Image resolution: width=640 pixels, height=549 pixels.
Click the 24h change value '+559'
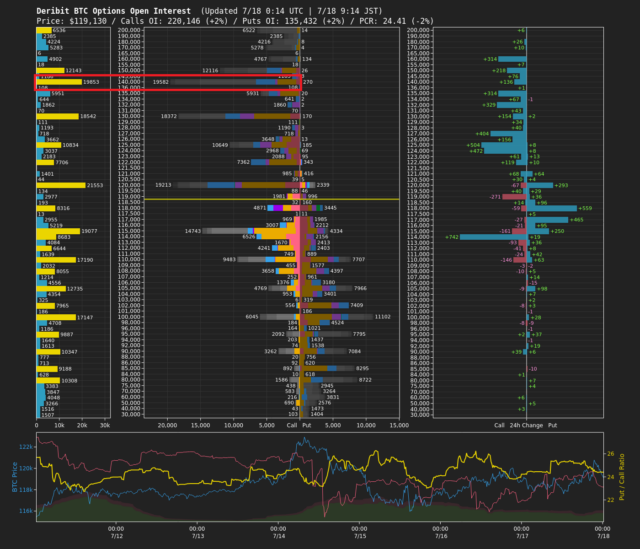[585, 208]
